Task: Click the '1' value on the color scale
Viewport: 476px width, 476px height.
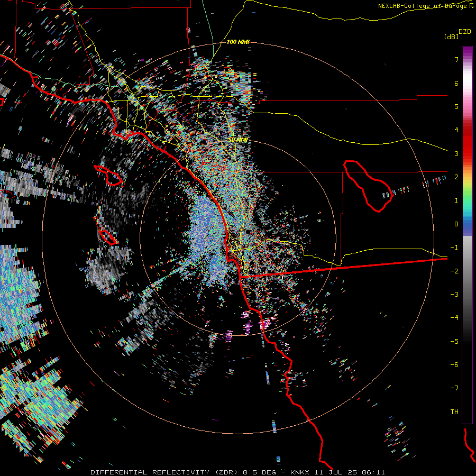Action: [x=456, y=200]
